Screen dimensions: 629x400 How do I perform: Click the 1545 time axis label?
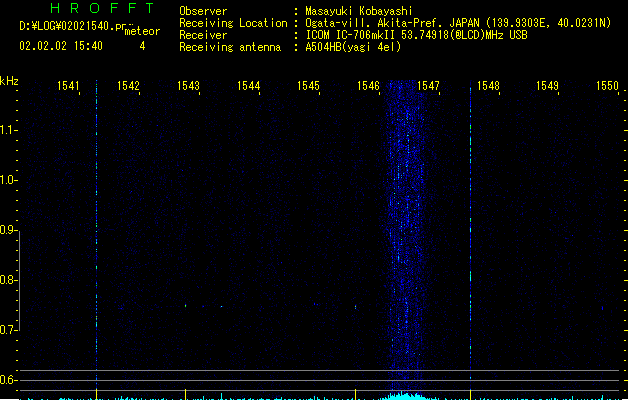[308, 86]
